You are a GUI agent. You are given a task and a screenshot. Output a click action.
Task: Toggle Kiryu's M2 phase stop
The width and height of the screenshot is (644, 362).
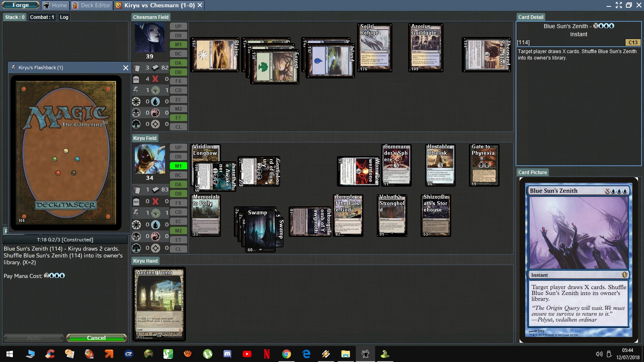178,231
